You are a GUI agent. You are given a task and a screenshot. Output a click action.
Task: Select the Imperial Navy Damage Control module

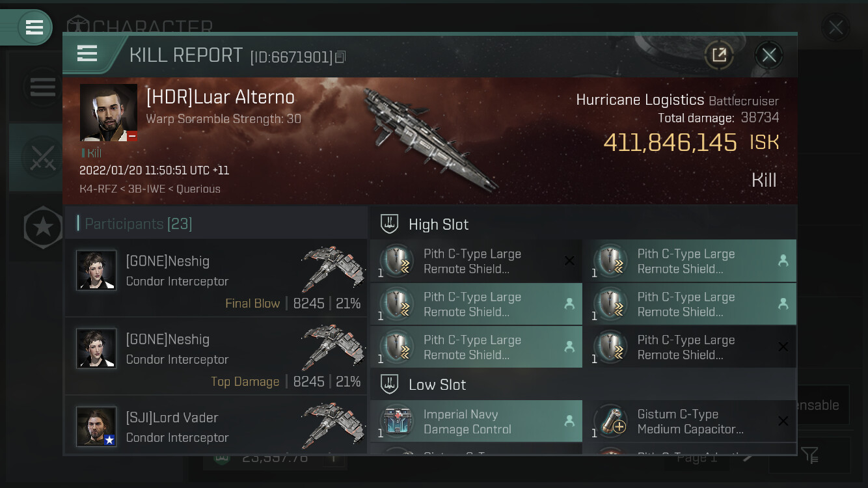pyautogui.click(x=476, y=421)
